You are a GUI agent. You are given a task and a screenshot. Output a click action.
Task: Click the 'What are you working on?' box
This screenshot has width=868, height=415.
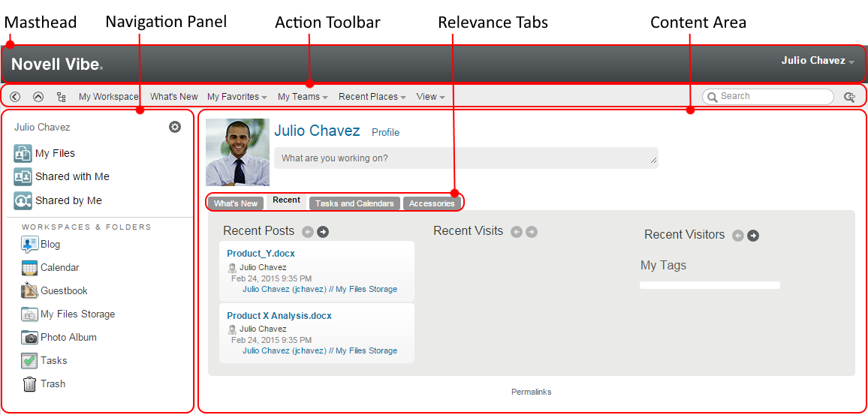[466, 158]
